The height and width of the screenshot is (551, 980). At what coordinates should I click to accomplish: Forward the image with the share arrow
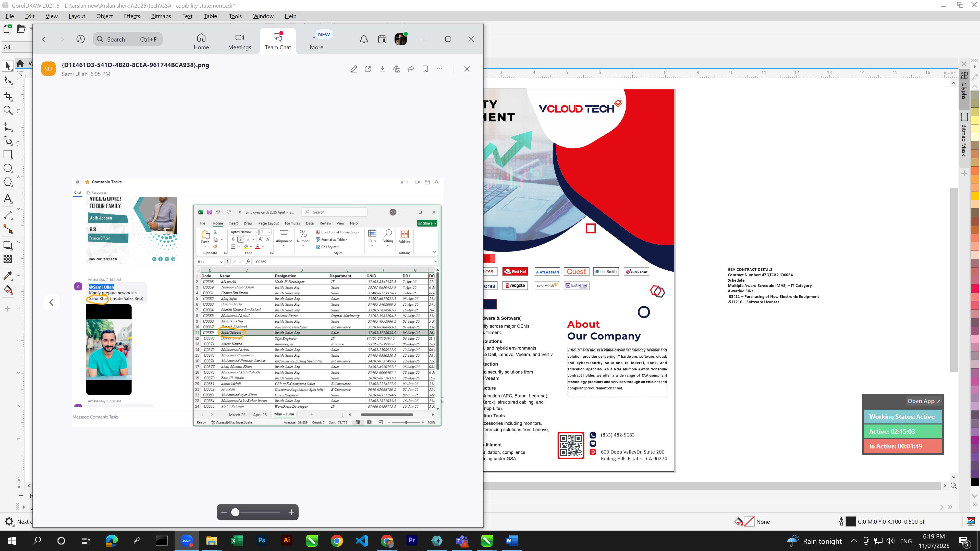411,69
